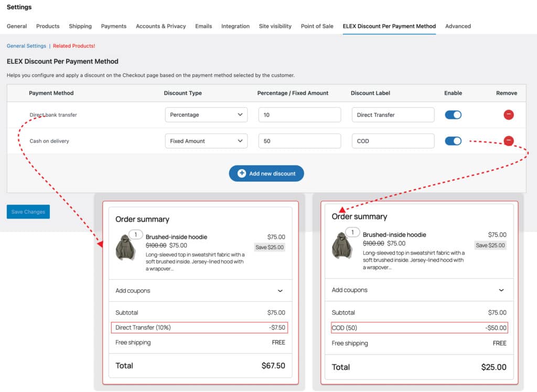537x392 pixels.
Task: Open Discount Type dropdown showing Fixed Amount
Action: point(206,140)
